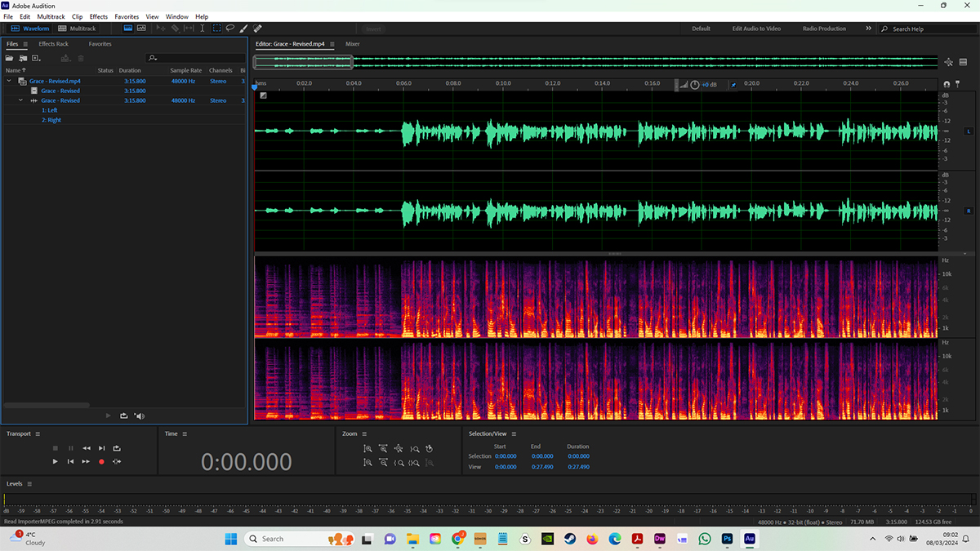Image resolution: width=980 pixels, height=551 pixels.
Task: Switch to the Mixer tab
Action: (352, 44)
